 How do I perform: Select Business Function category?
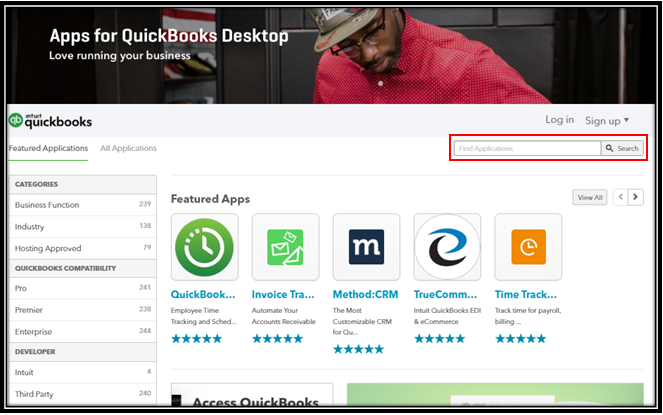click(x=82, y=205)
